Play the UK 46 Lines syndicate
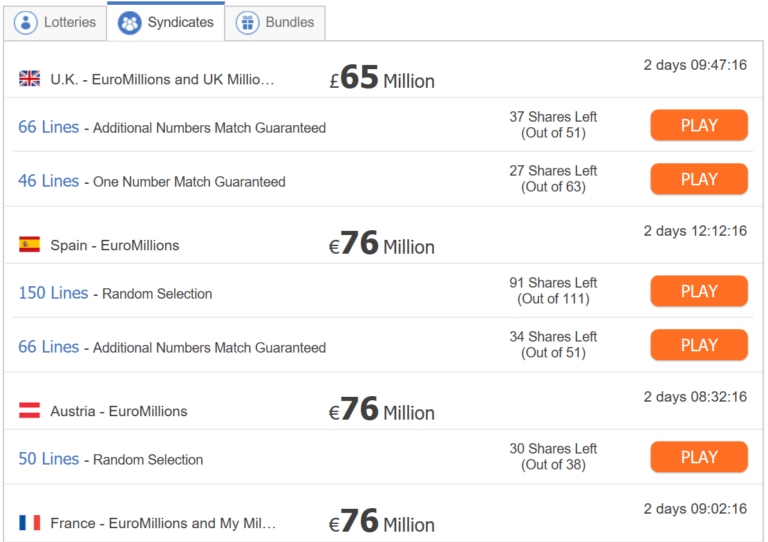This screenshot has width=768, height=542. [699, 179]
